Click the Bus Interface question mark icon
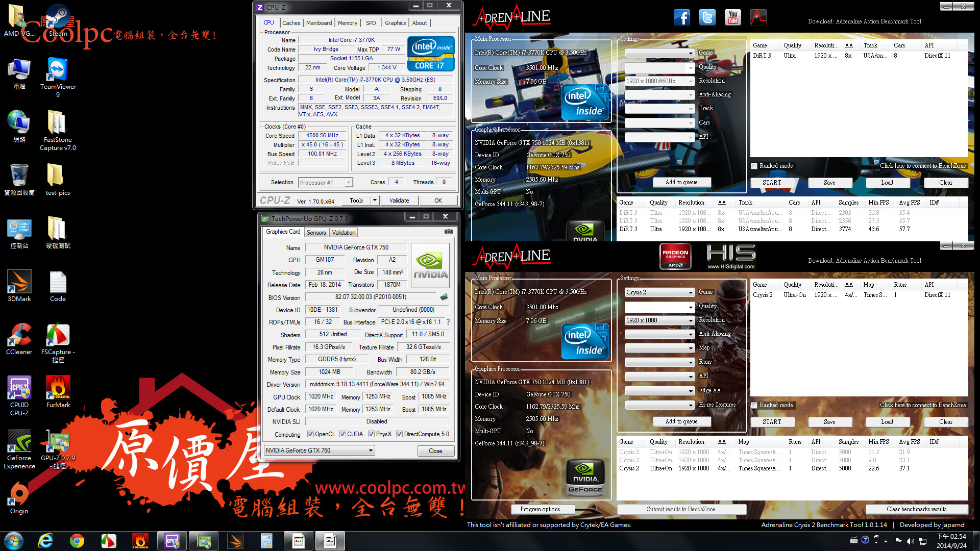The width and height of the screenshot is (980, 551). [448, 322]
